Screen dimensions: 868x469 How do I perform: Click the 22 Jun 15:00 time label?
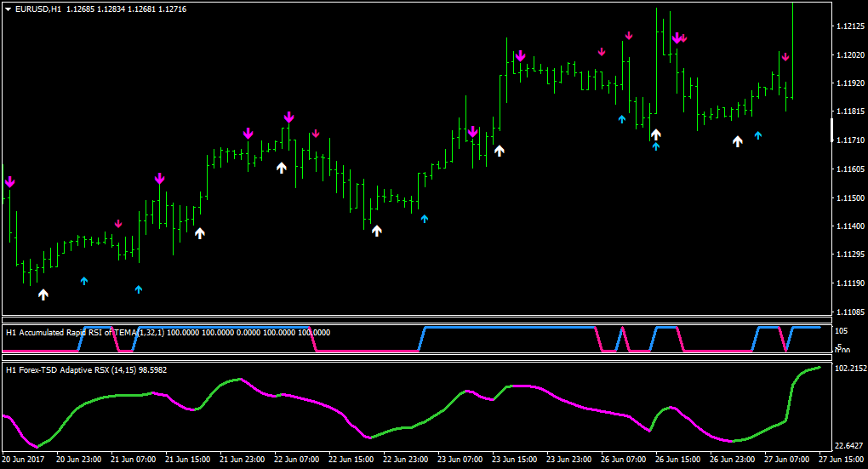pos(351,459)
